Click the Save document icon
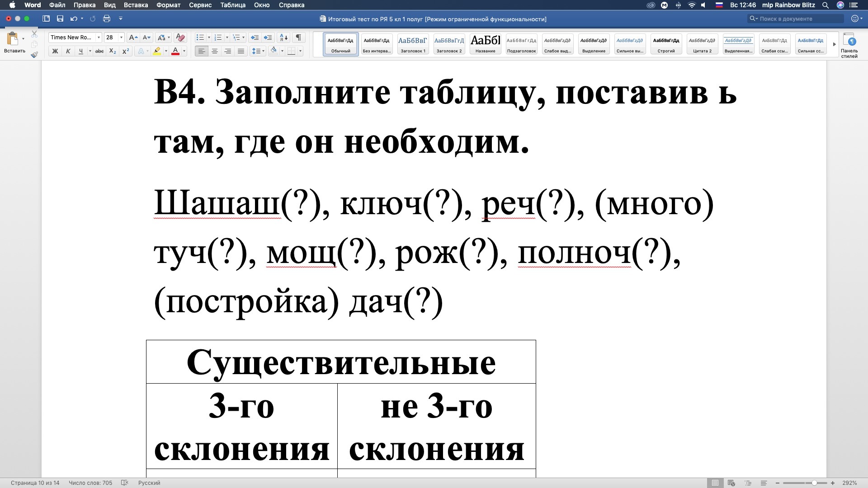 60,19
